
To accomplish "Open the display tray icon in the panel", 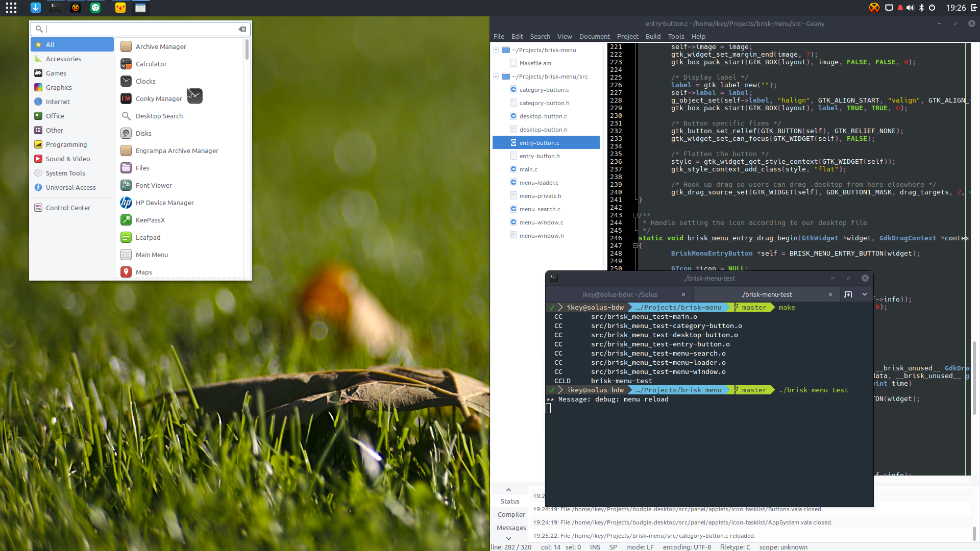I will (889, 8).
